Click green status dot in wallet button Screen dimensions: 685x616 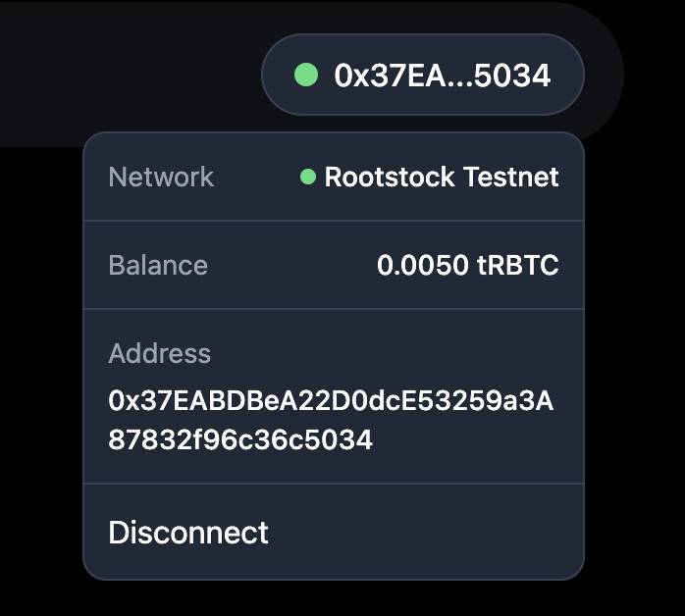click(x=306, y=75)
